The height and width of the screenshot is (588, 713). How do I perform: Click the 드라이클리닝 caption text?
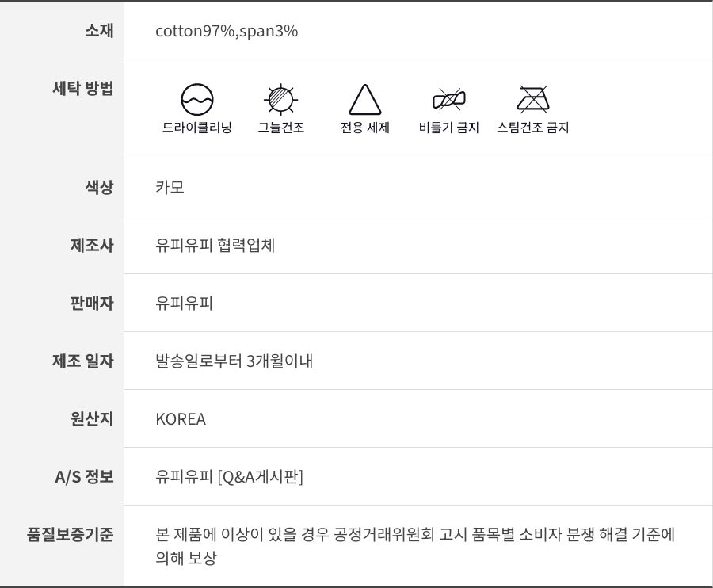(197, 128)
